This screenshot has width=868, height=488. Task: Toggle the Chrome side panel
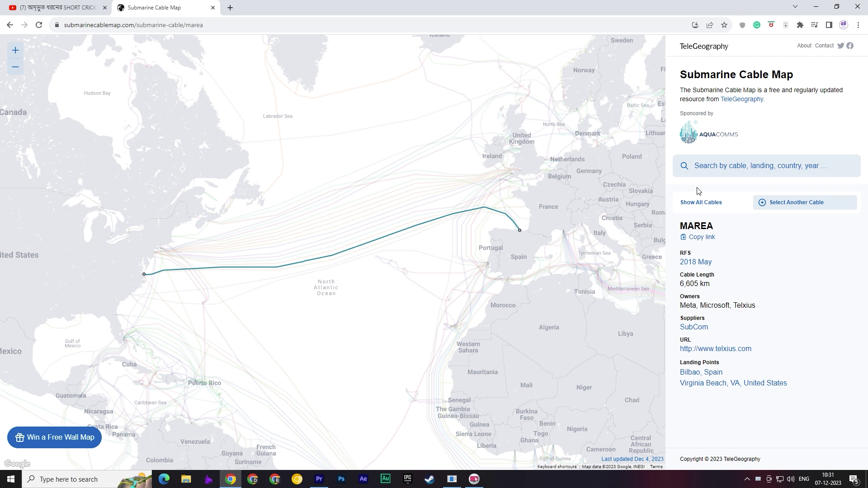[829, 25]
